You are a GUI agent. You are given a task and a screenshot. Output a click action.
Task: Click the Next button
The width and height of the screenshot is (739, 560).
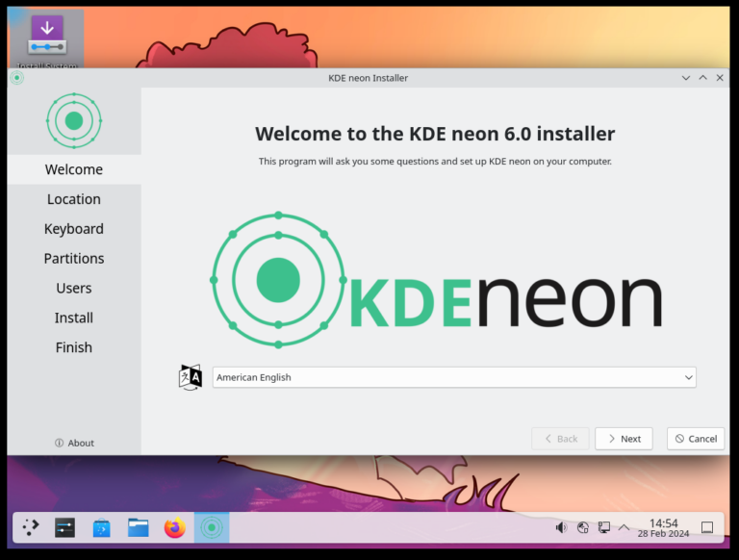coord(624,439)
